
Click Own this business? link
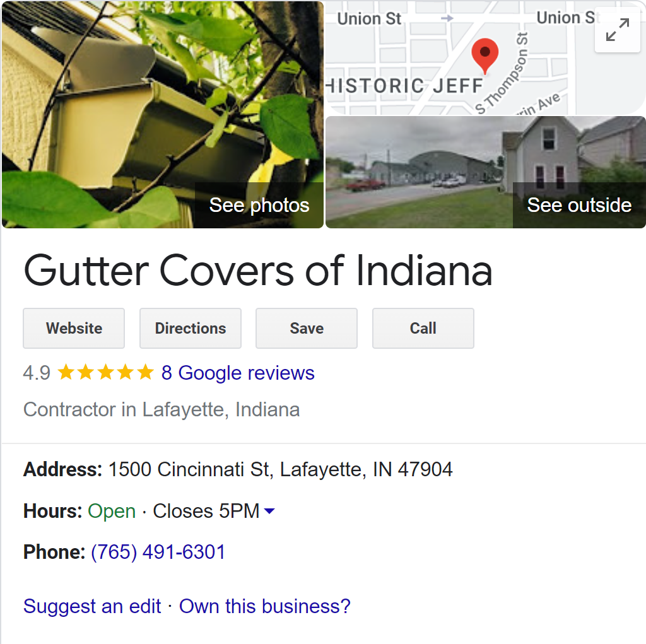(x=264, y=606)
